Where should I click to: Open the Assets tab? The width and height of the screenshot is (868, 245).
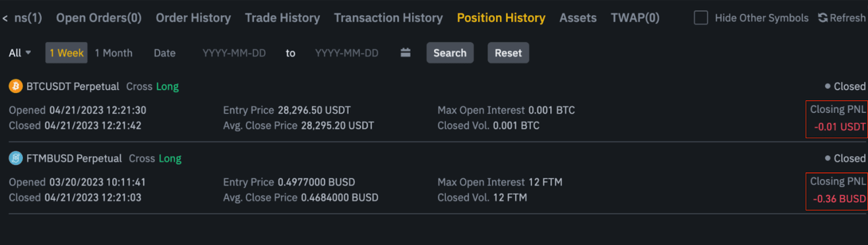click(x=578, y=18)
